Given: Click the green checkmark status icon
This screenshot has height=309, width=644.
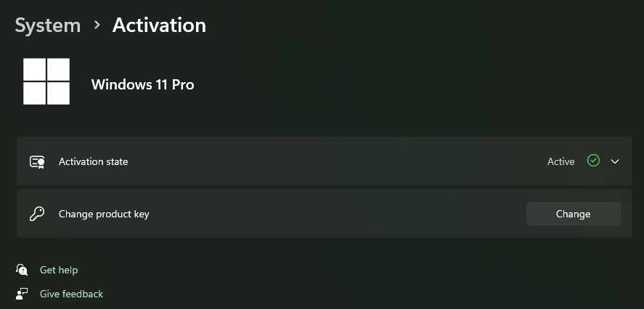Looking at the screenshot, I should (x=593, y=161).
